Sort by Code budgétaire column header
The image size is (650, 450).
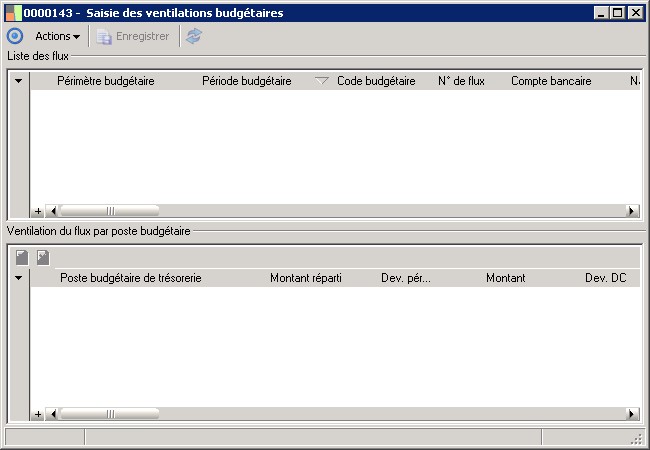(376, 81)
